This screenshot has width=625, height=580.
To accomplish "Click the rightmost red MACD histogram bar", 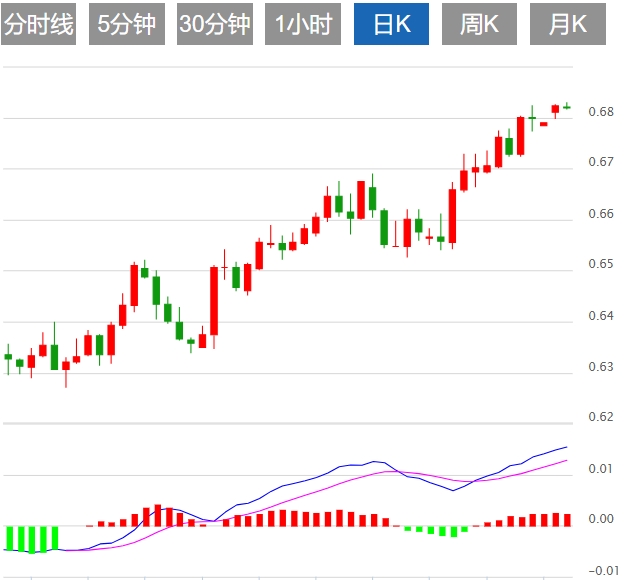I will [567, 520].
